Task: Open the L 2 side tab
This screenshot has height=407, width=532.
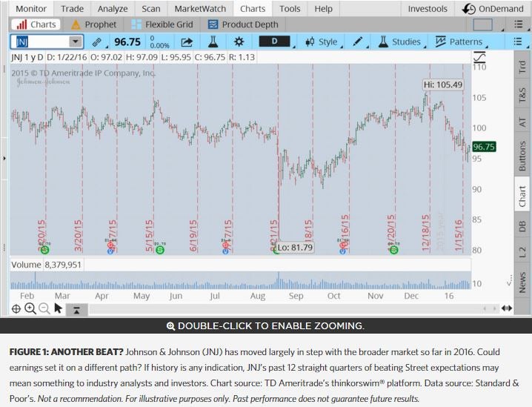Action: (522, 252)
